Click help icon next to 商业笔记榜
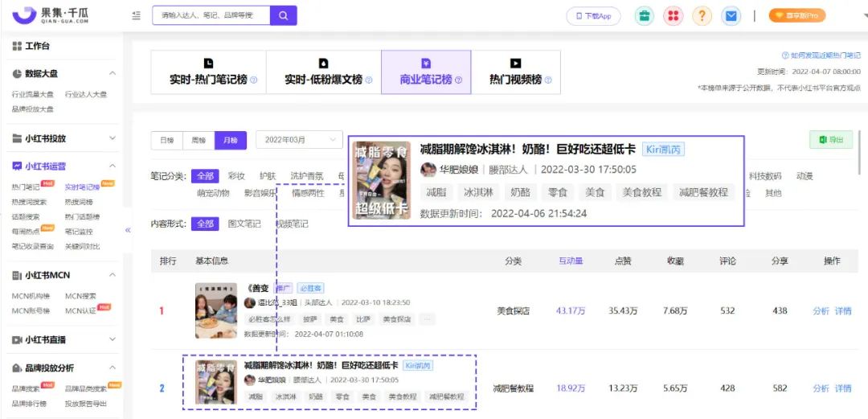 (458, 80)
